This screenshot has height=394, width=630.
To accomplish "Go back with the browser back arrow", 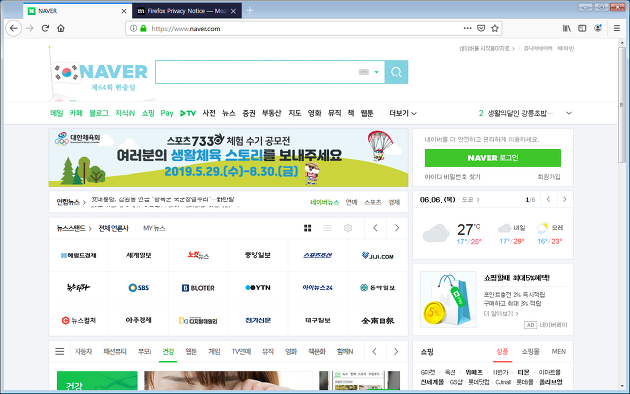I will point(14,29).
